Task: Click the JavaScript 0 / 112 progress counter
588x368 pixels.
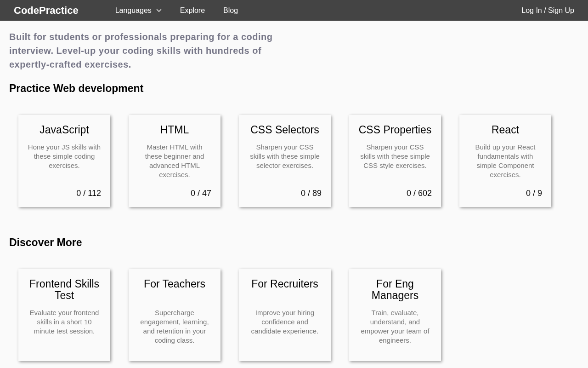Action: click(89, 193)
